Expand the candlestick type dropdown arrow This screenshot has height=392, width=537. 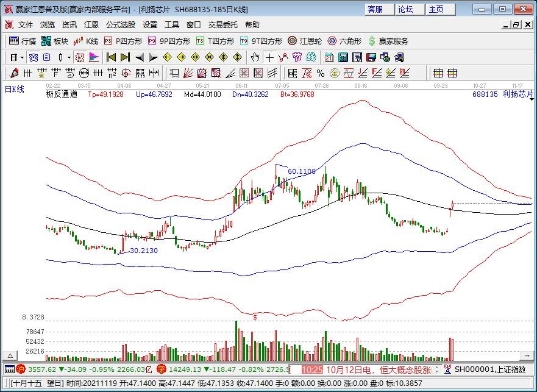pos(69,57)
